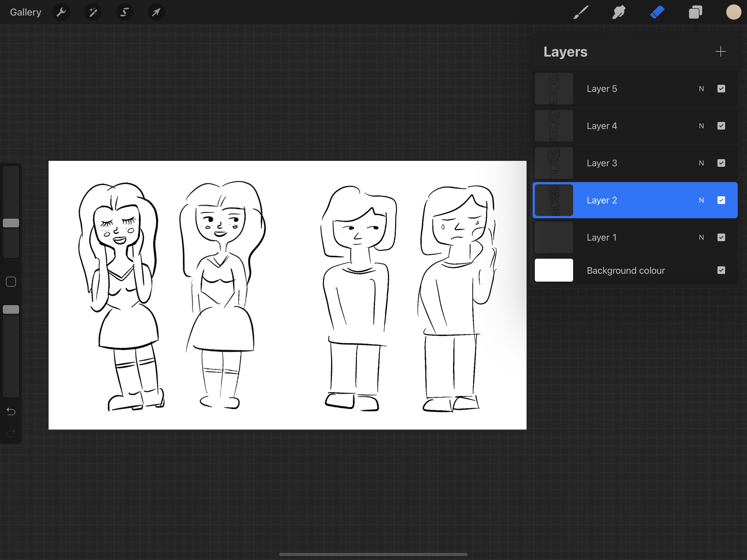Open the Actions wrench menu
The image size is (747, 560).
[x=61, y=13]
